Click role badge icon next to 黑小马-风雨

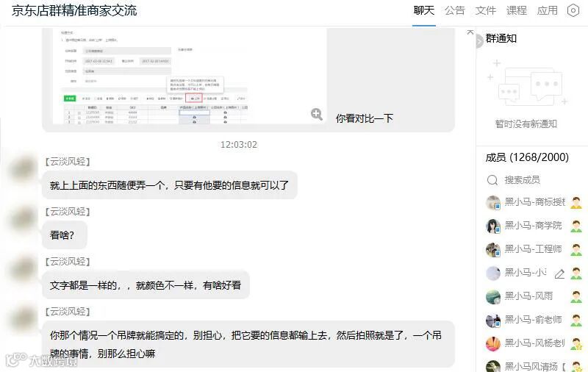point(576,296)
